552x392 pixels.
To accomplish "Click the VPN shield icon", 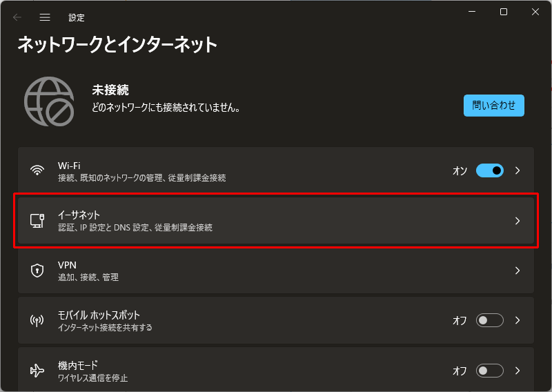I will pyautogui.click(x=37, y=271).
